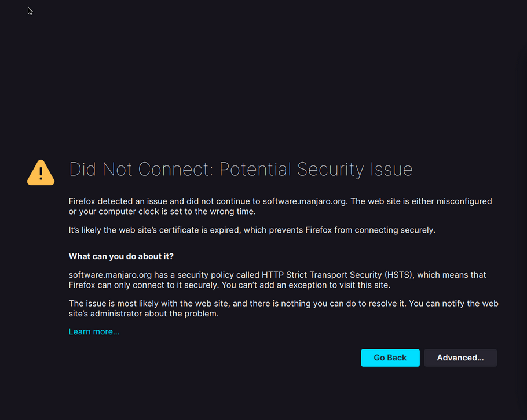Click the 'Did Not Connect' page heading

pos(240,170)
